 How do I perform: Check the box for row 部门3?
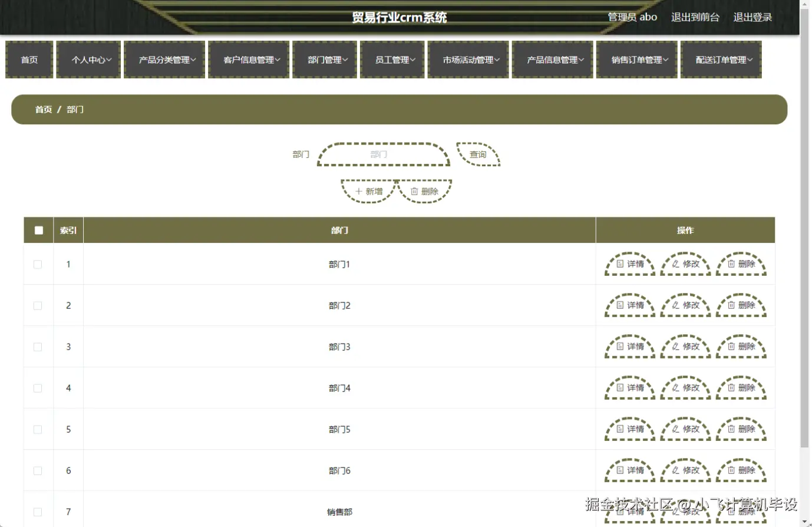[38, 347]
